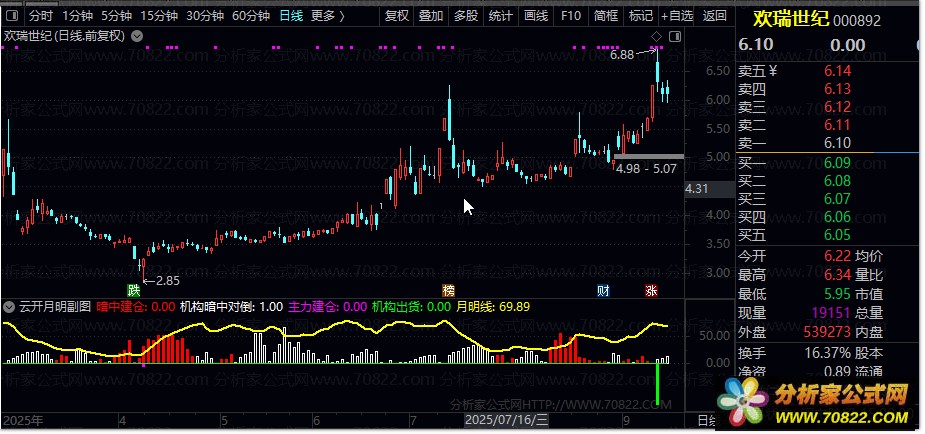
Task: Click the 最高 value 6.34
Action: (838, 275)
